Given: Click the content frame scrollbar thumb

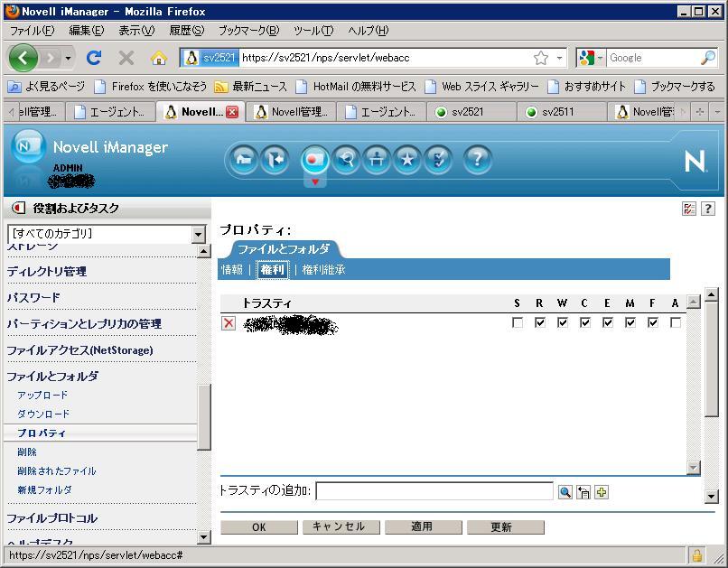Looking at the screenshot, I should click(711, 359).
